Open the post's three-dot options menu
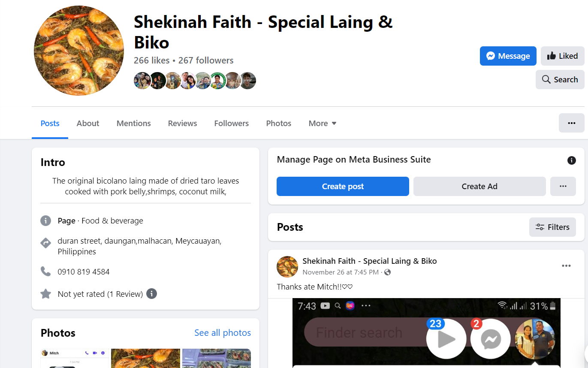This screenshot has width=588, height=368. point(566,266)
